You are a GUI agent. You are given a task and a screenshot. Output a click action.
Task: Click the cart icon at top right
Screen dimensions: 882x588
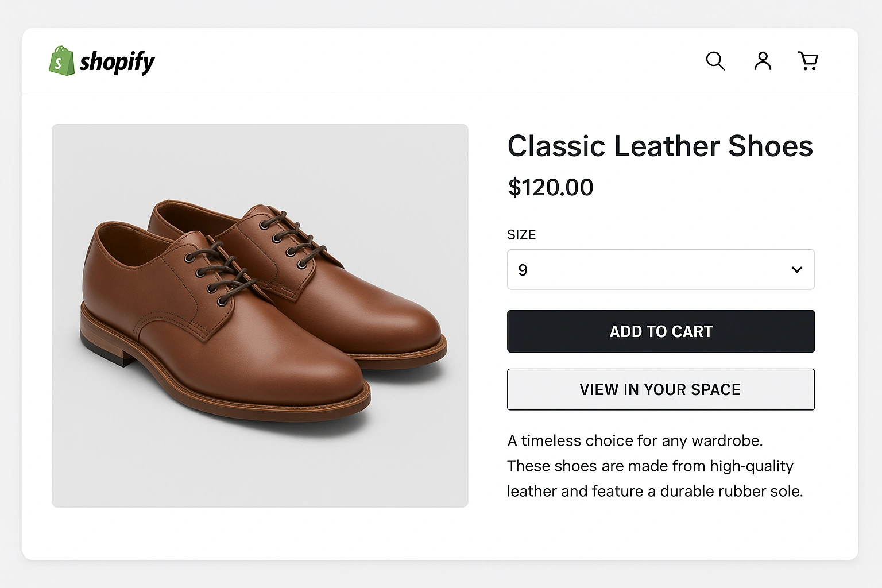808,60
